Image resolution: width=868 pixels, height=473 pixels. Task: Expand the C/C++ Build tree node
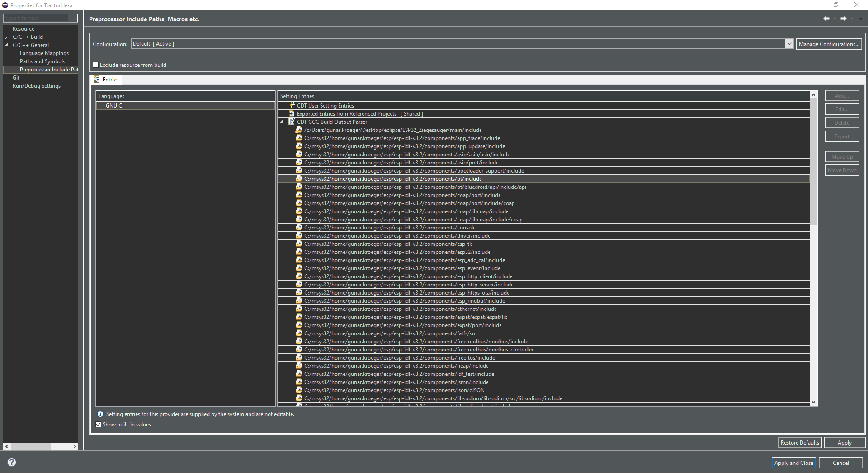(6, 37)
